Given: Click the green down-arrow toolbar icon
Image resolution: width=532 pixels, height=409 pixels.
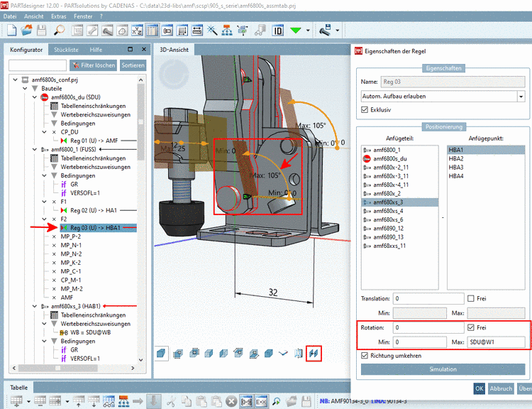Looking at the screenshot, I should 297,30.
